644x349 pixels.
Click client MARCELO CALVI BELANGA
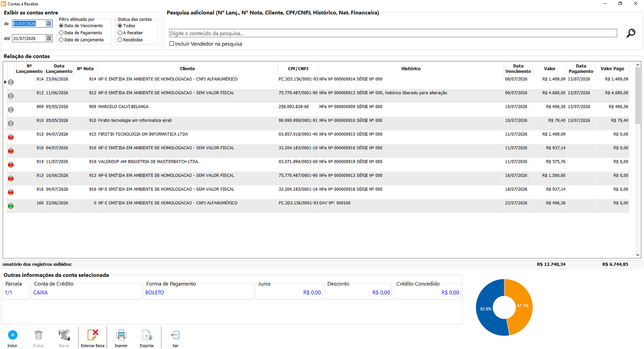123,107
